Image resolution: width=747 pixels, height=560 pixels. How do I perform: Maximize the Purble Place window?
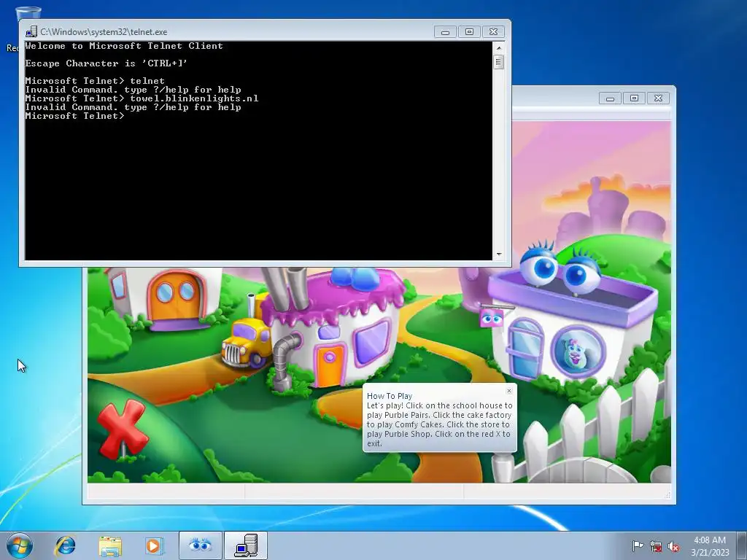(x=634, y=98)
